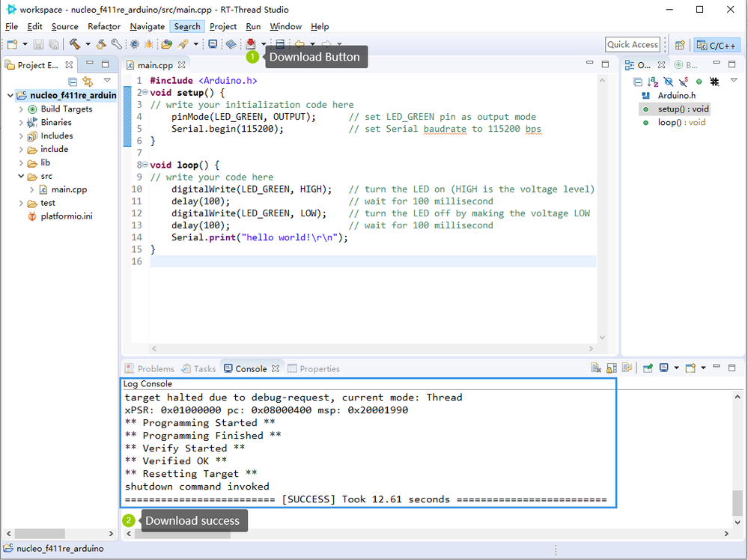Click the flashlight search tool icon
748x560 pixels.
click(x=183, y=44)
